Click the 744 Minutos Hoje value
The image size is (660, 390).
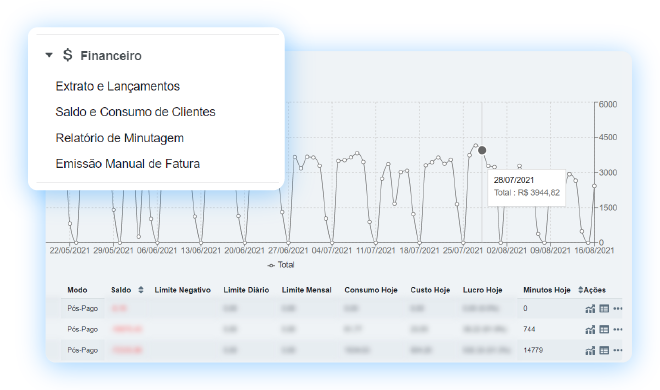[x=529, y=329]
